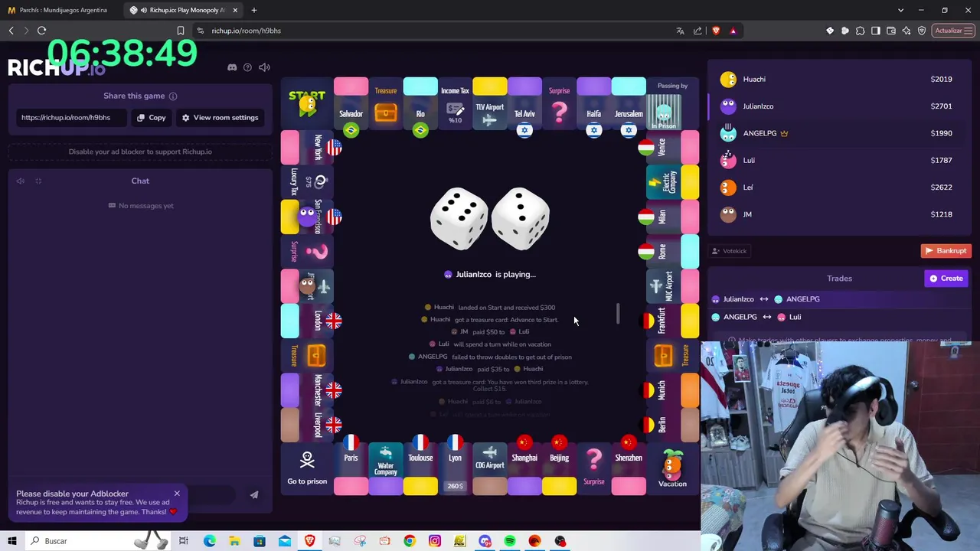This screenshot has width=980, height=551.
Task: Open the help question mark icon
Action: tap(247, 67)
